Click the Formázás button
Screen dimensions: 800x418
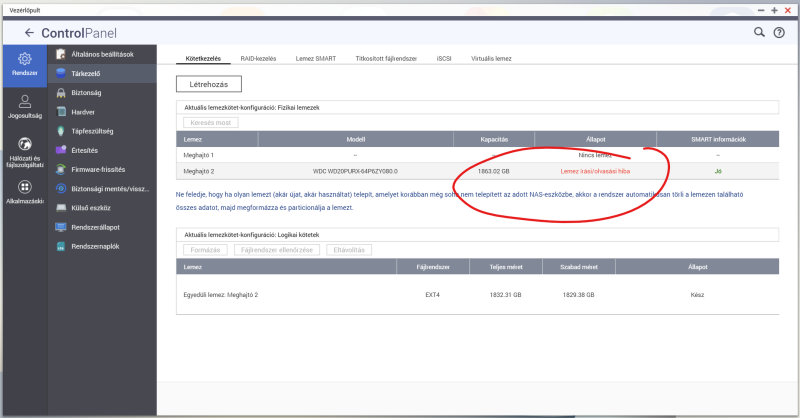[x=205, y=250]
